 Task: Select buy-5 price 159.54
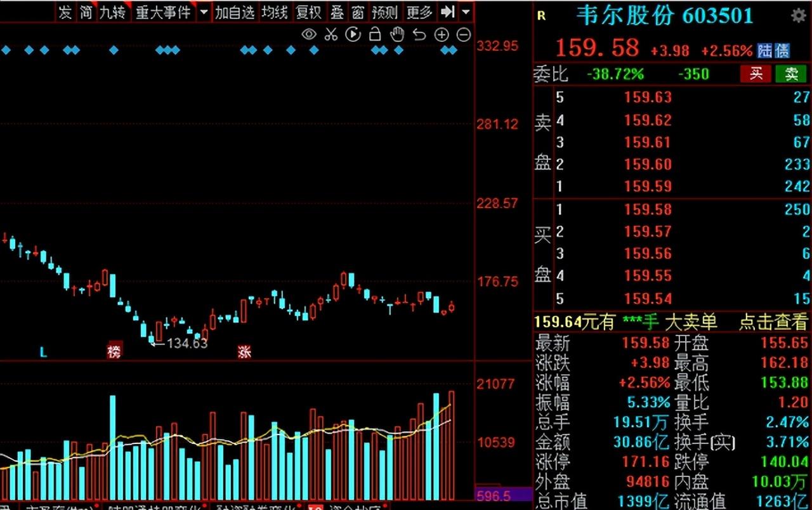648,298
